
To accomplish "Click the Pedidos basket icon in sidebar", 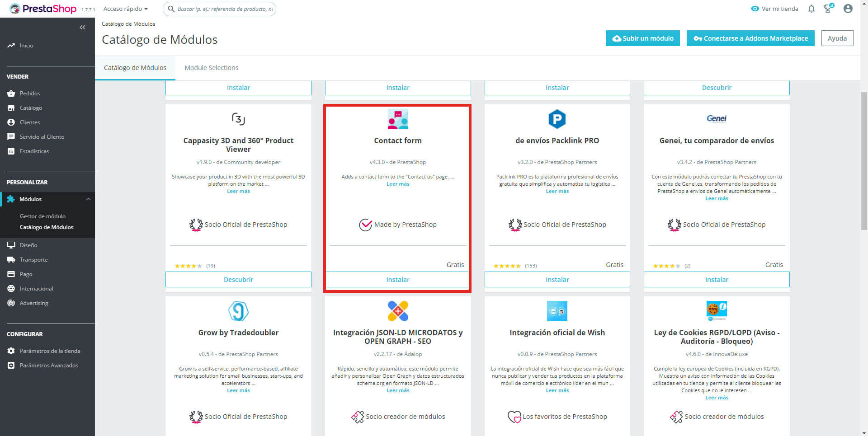I will pos(11,94).
